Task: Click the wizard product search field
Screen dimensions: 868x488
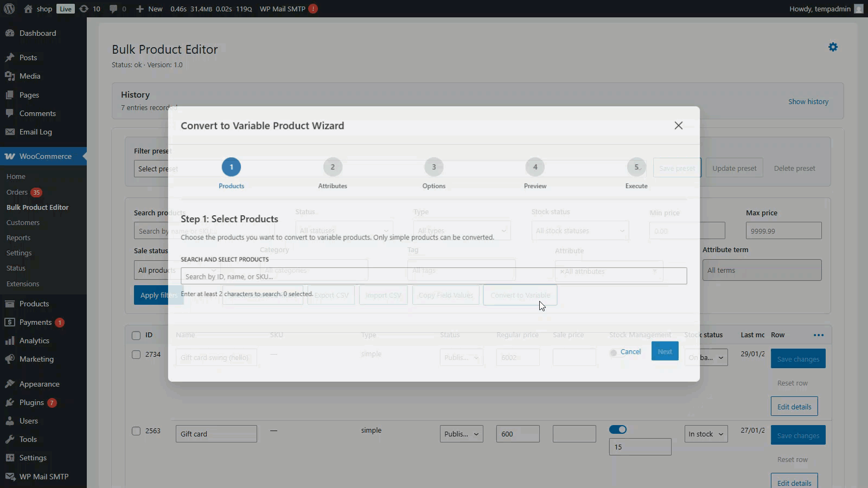Action: pyautogui.click(x=433, y=277)
